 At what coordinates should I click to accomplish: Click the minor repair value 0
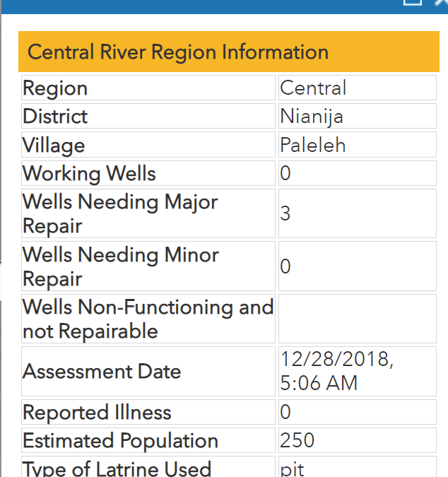(358, 266)
